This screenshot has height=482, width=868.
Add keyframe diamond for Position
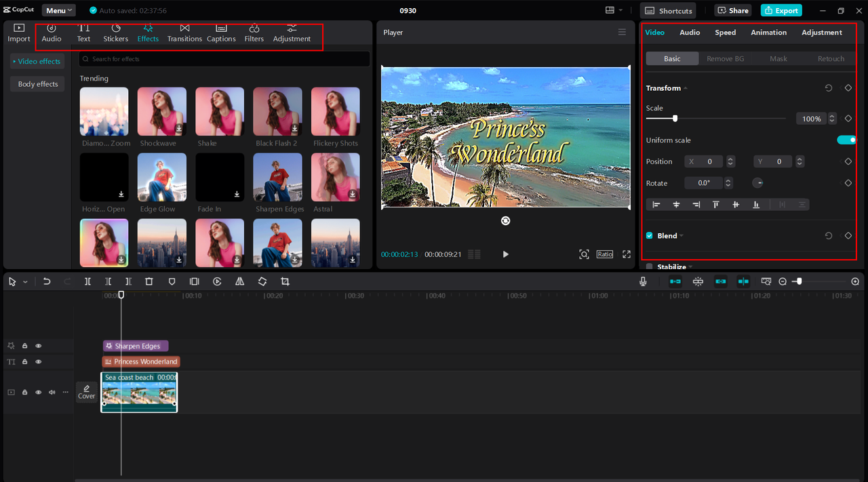(x=848, y=161)
